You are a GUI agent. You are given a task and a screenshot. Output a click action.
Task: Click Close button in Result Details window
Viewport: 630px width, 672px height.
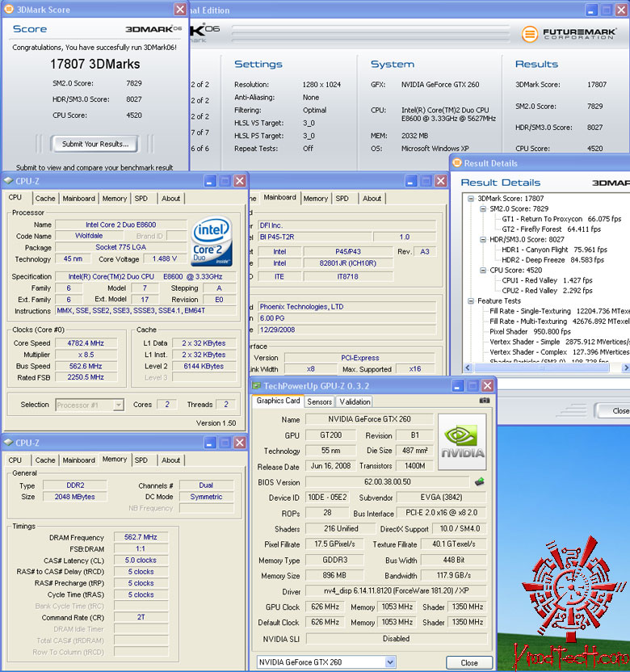pos(614,410)
